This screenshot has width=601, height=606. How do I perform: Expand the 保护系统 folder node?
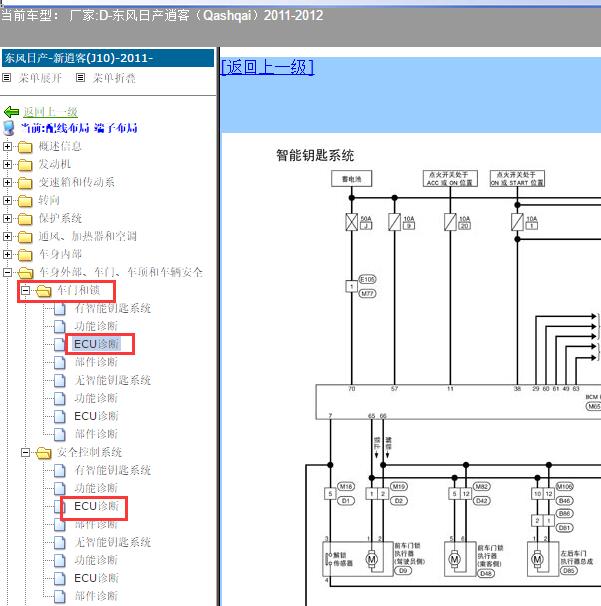coord(7,218)
